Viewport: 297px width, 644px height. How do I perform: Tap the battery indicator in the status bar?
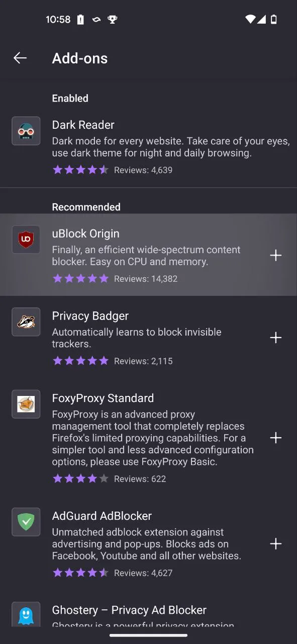[x=275, y=19]
